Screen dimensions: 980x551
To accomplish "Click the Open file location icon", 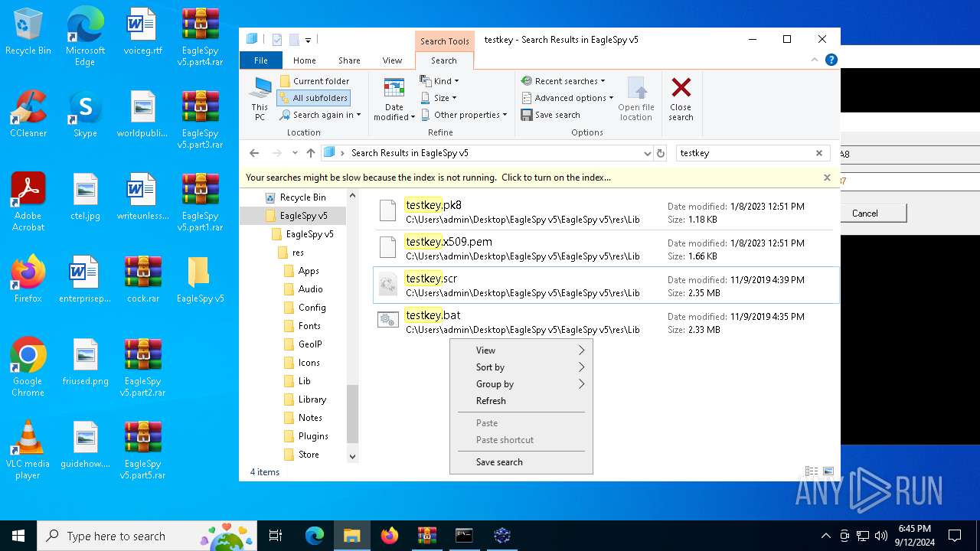I will click(636, 87).
